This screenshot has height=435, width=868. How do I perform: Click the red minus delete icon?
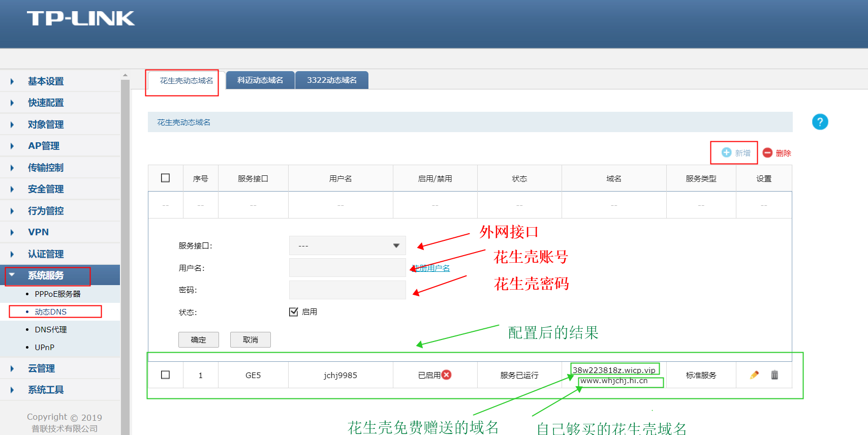pos(767,152)
